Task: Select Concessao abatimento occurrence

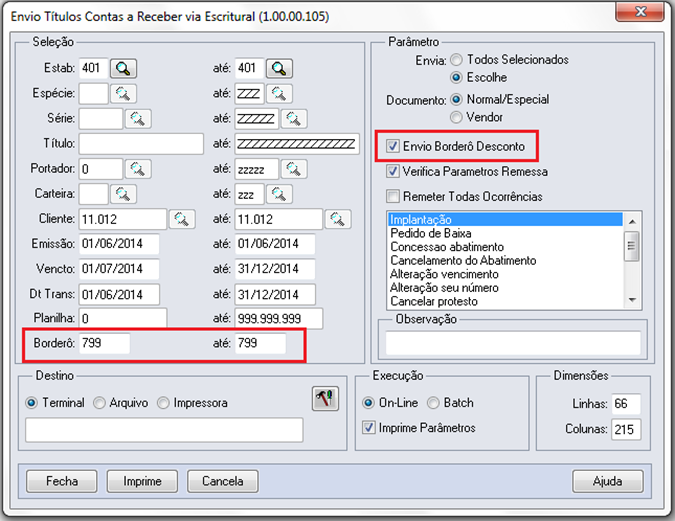Action: tap(505, 247)
